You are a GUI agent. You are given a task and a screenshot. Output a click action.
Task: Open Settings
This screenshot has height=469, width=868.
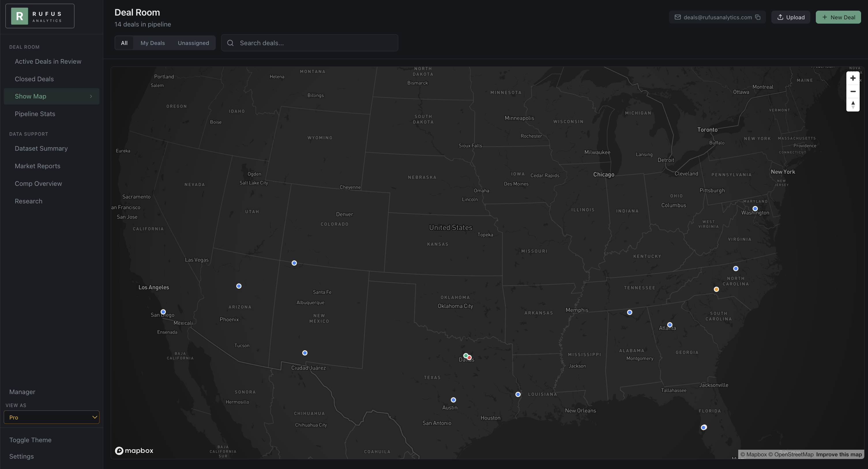tap(22, 457)
